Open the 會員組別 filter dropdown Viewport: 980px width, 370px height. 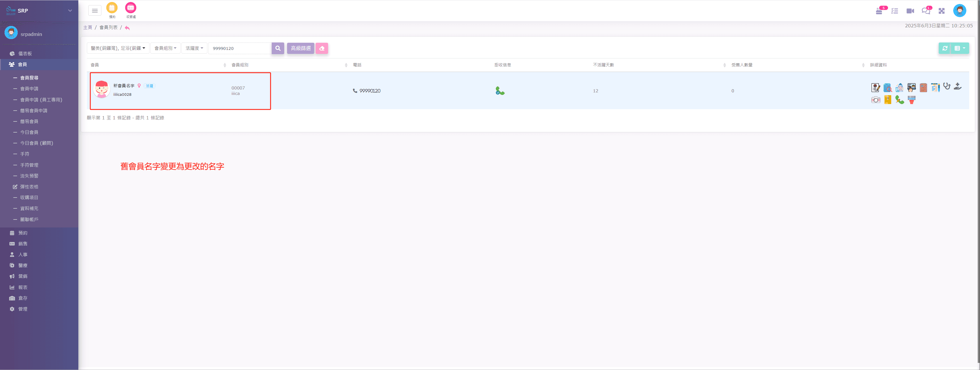(x=165, y=48)
